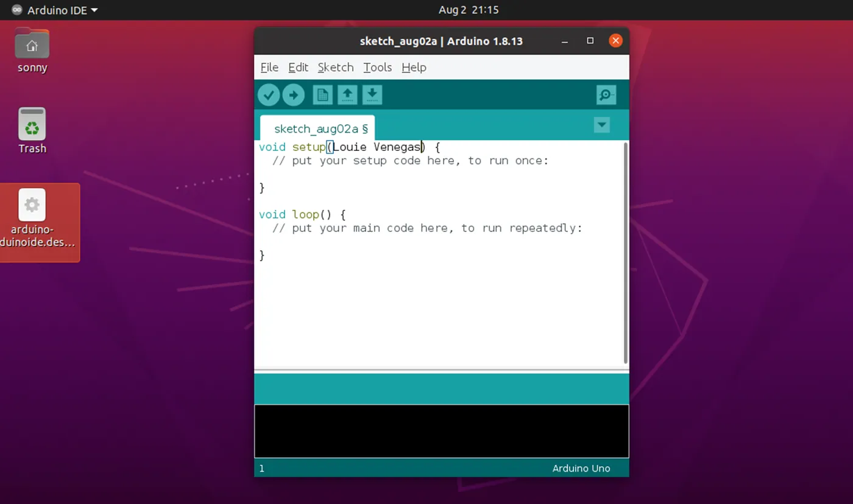Click the editor vertical scrollbar
Image resolution: width=853 pixels, height=504 pixels.
[x=626, y=253]
